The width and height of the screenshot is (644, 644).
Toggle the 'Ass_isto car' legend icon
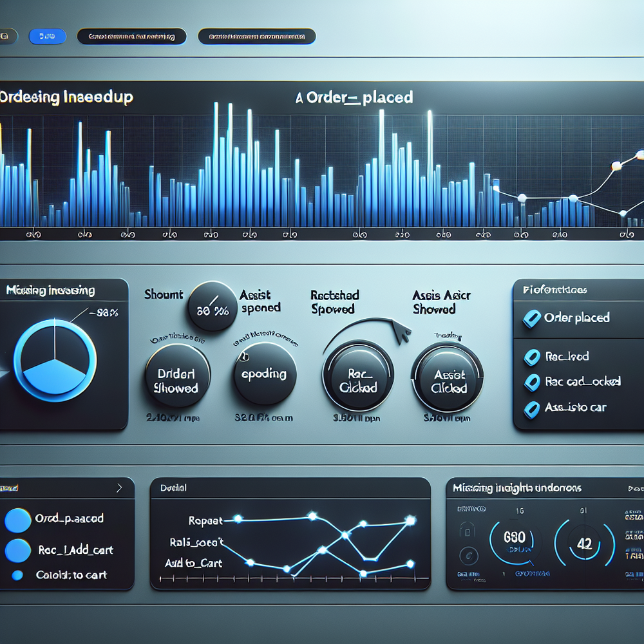coord(532,410)
